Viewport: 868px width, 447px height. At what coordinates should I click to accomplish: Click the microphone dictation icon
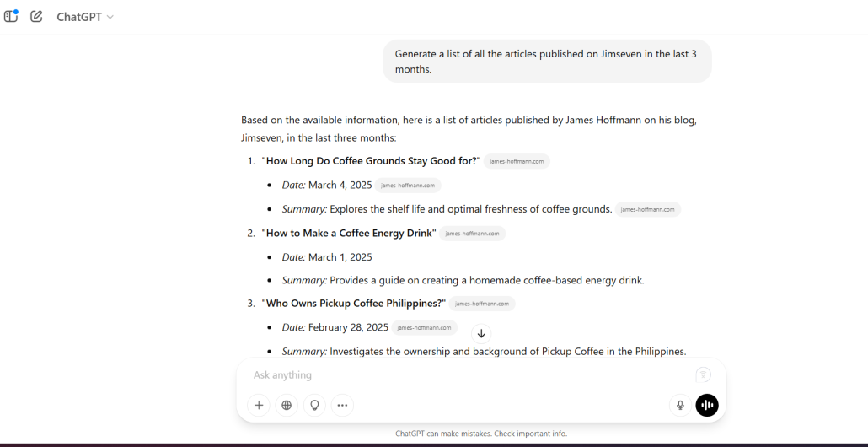pyautogui.click(x=680, y=405)
